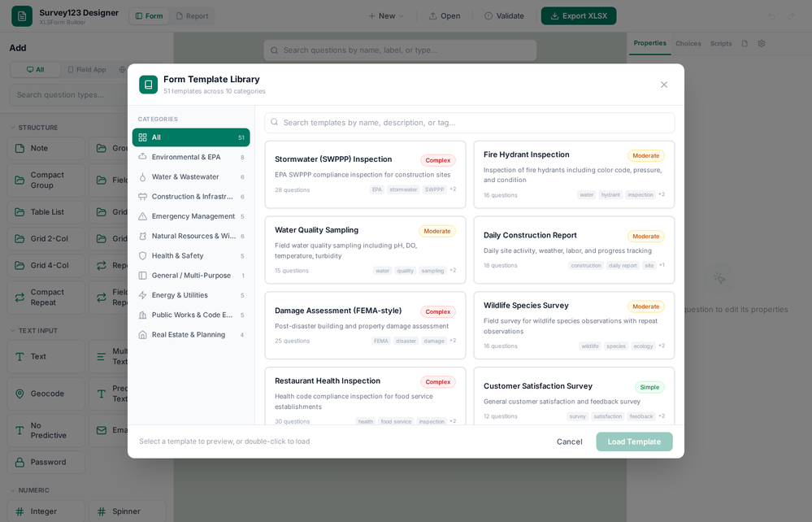Select the Energy & Utilities category
Screen dimensions: 812x522
[x=190, y=295]
